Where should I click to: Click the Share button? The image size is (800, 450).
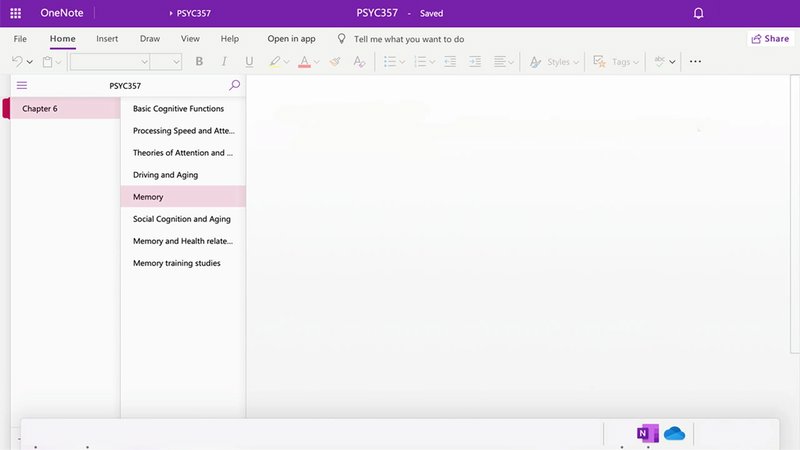click(x=770, y=39)
